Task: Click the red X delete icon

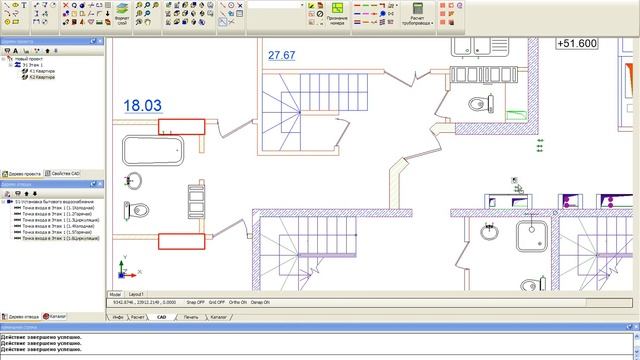Action: pos(66,5)
